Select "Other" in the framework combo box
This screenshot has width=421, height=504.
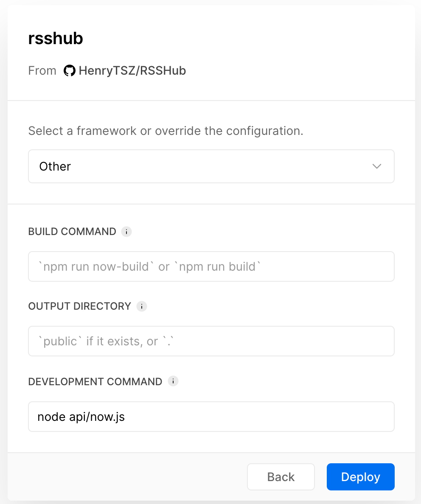point(54,166)
